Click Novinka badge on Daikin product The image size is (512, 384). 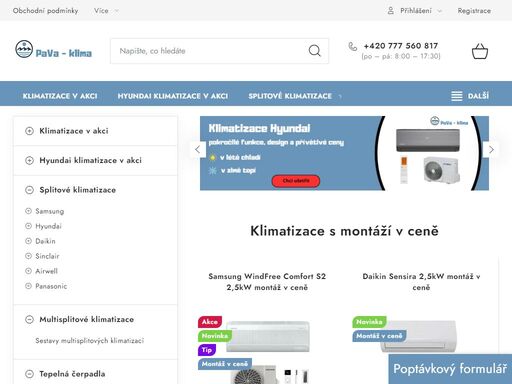point(369,322)
